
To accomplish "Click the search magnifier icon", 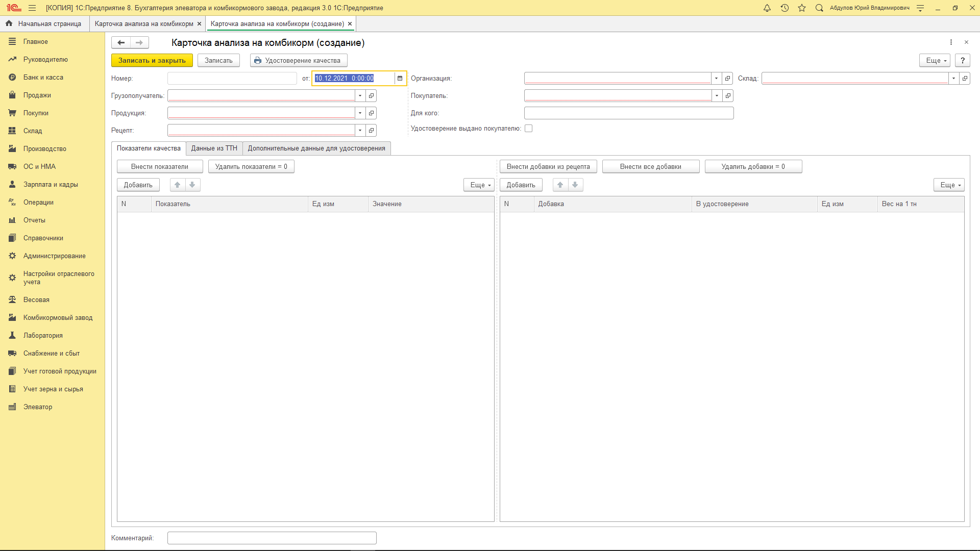I will pyautogui.click(x=819, y=8).
